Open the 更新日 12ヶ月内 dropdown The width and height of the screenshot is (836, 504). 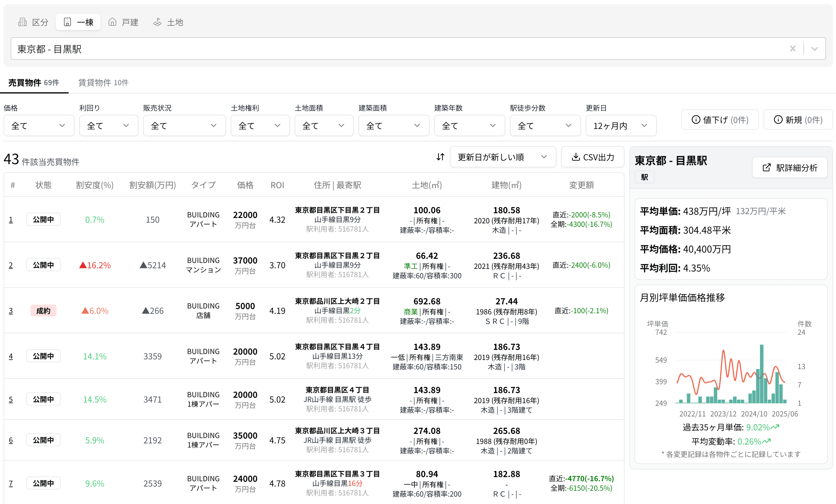(621, 125)
